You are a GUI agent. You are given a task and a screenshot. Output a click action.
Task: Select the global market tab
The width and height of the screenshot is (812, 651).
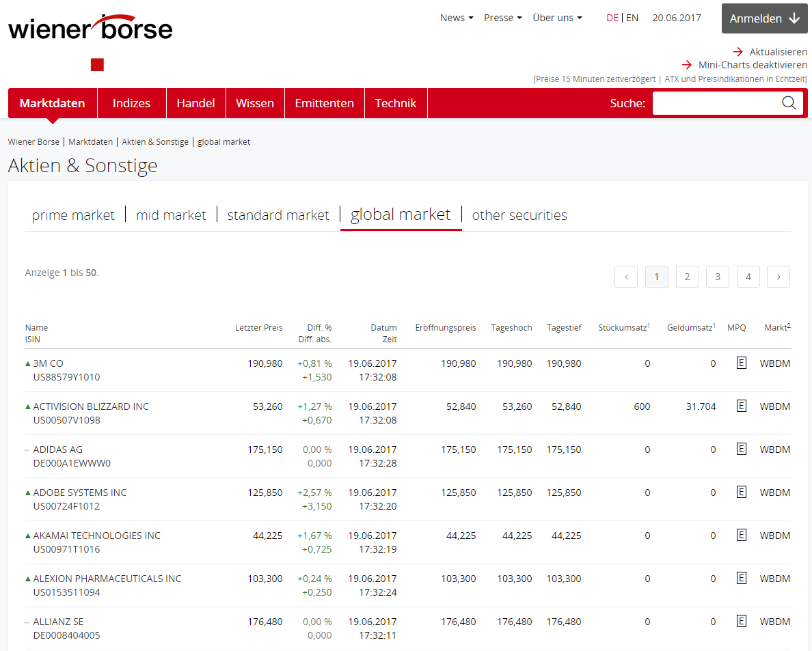pos(401,214)
